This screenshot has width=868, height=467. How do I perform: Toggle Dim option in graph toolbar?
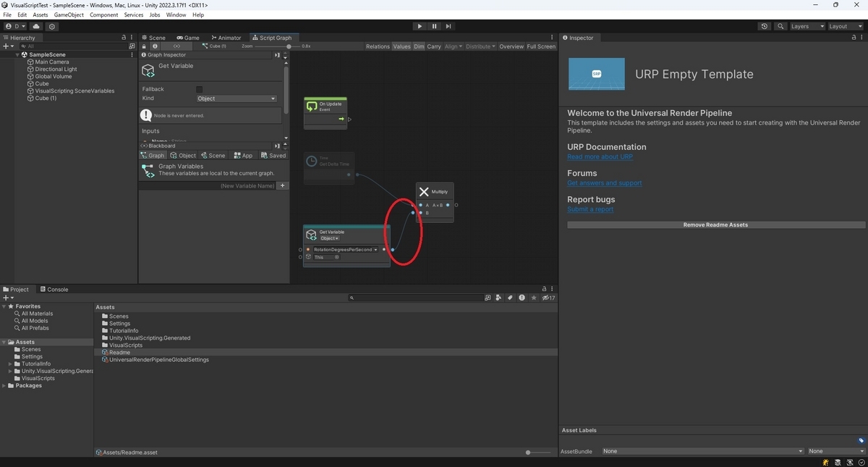pyautogui.click(x=419, y=46)
